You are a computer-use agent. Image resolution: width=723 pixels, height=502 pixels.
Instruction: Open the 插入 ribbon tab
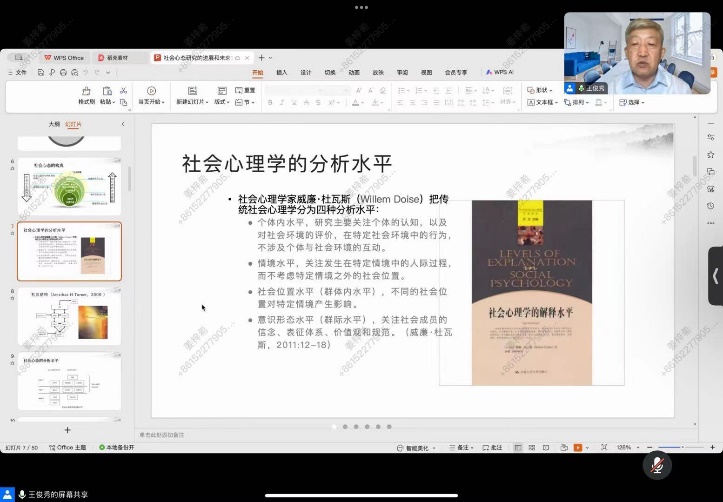coord(282,72)
